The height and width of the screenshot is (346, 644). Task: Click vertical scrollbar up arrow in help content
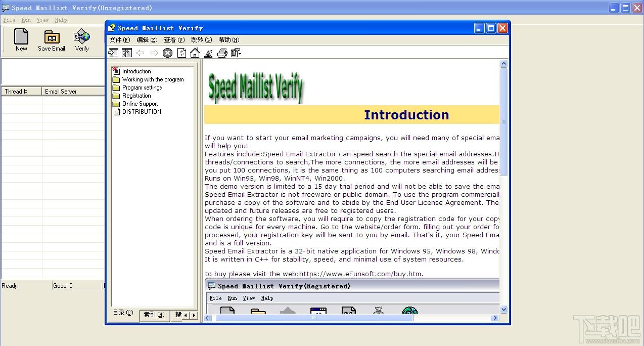point(503,64)
